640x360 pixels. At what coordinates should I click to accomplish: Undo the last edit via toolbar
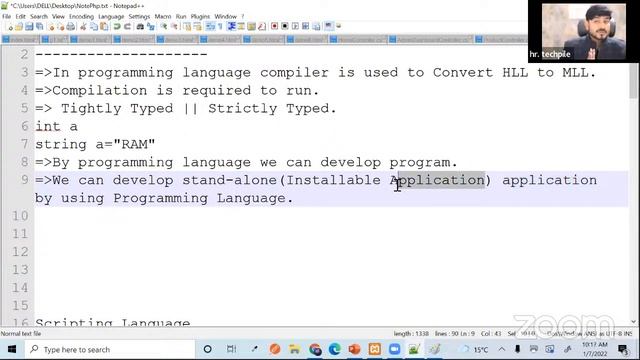(117, 27)
